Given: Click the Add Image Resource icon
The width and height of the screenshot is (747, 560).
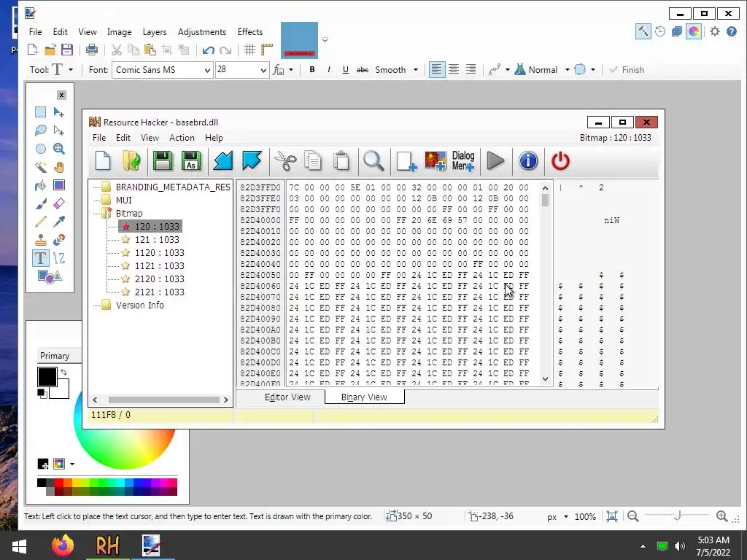Looking at the screenshot, I should [x=436, y=161].
